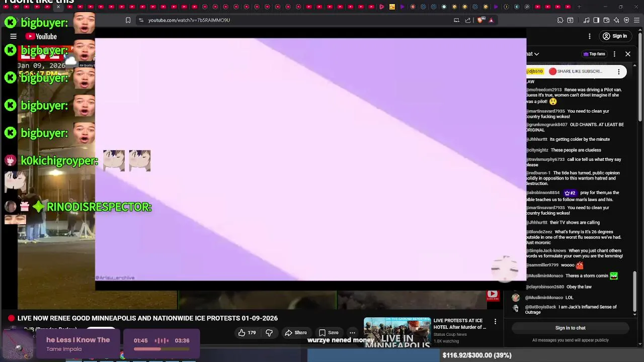
Task: Click Sign in to chat button
Action: (570, 328)
